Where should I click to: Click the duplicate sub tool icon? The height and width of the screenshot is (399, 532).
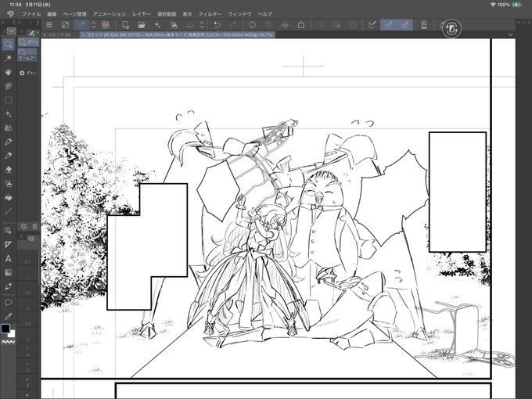pos(24,226)
